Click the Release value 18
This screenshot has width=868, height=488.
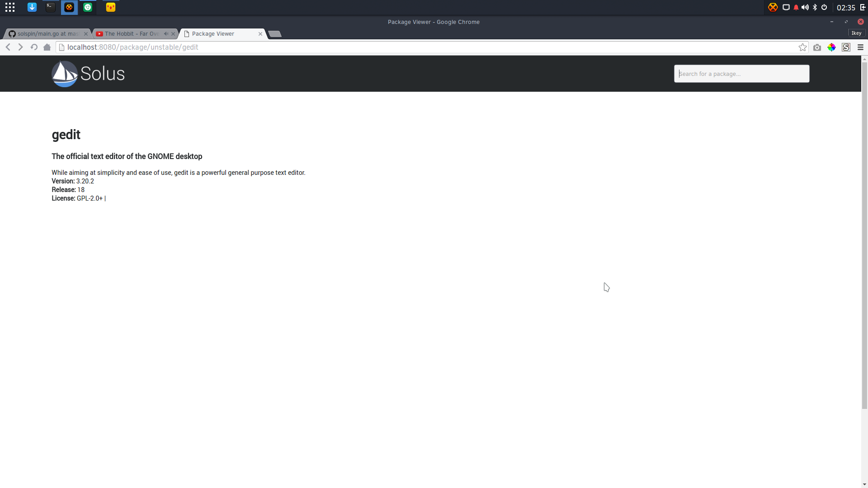(81, 190)
